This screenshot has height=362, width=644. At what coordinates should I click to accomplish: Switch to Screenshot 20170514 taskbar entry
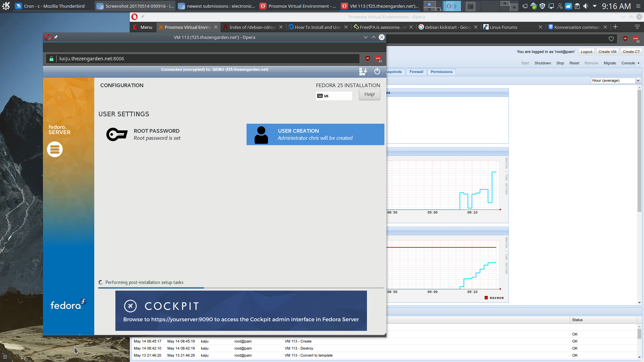pos(135,6)
